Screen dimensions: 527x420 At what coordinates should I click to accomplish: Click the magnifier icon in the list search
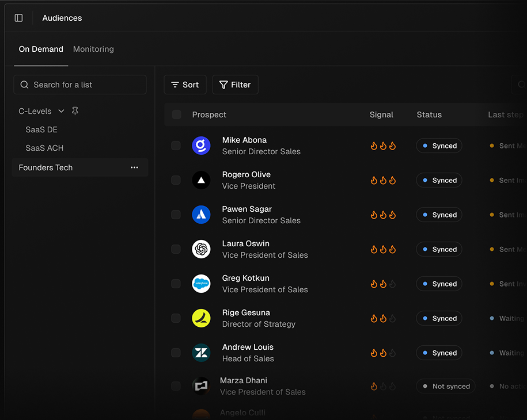tap(24, 85)
